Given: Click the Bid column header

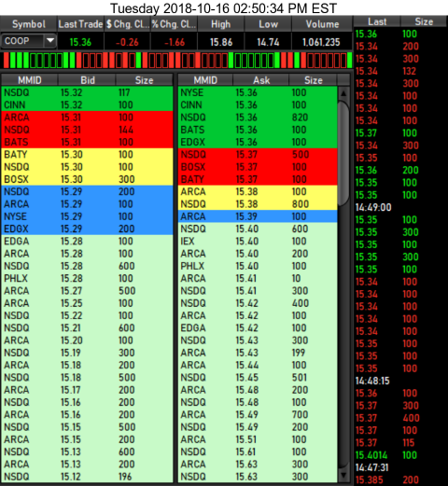Looking at the screenshot, I should point(87,80).
